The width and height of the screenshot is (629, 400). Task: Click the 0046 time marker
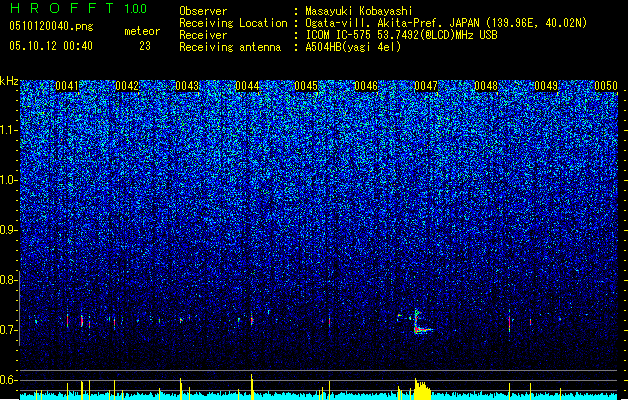tap(366, 86)
